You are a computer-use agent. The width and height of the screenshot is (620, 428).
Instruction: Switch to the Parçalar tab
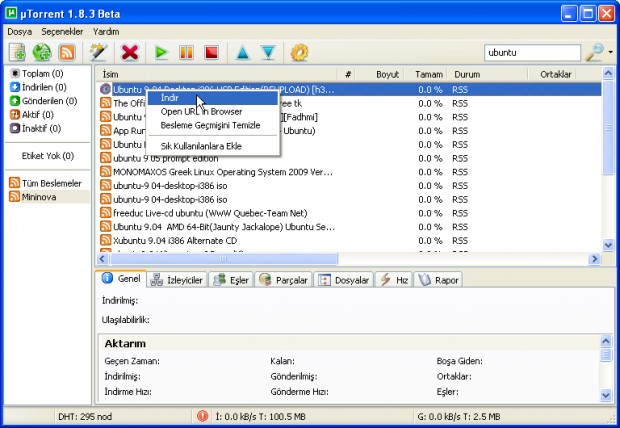coord(284,280)
